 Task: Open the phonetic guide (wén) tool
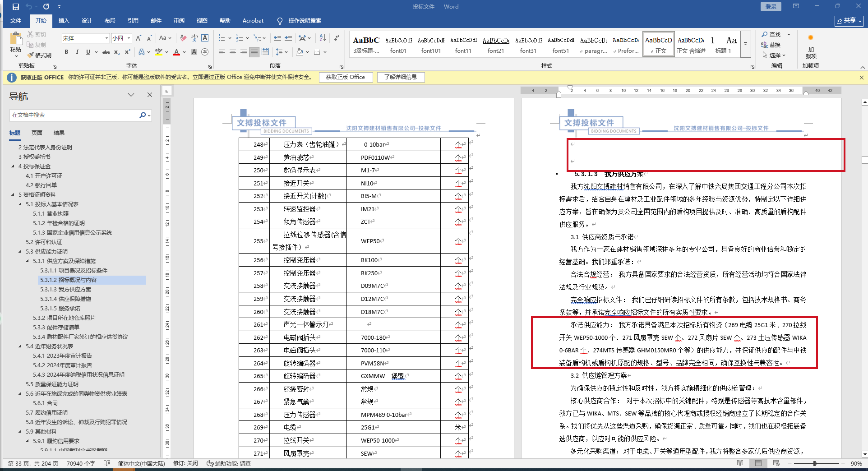(194, 38)
